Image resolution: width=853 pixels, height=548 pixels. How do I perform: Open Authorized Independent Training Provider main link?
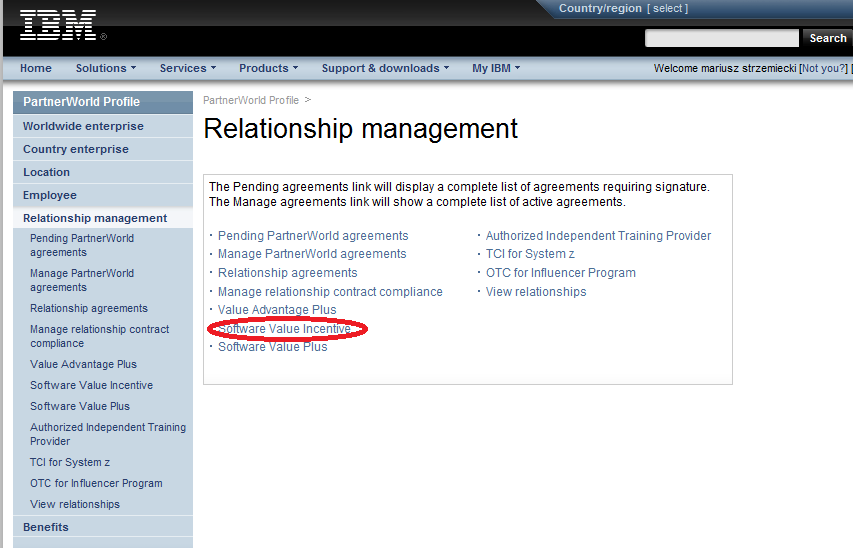pos(598,236)
